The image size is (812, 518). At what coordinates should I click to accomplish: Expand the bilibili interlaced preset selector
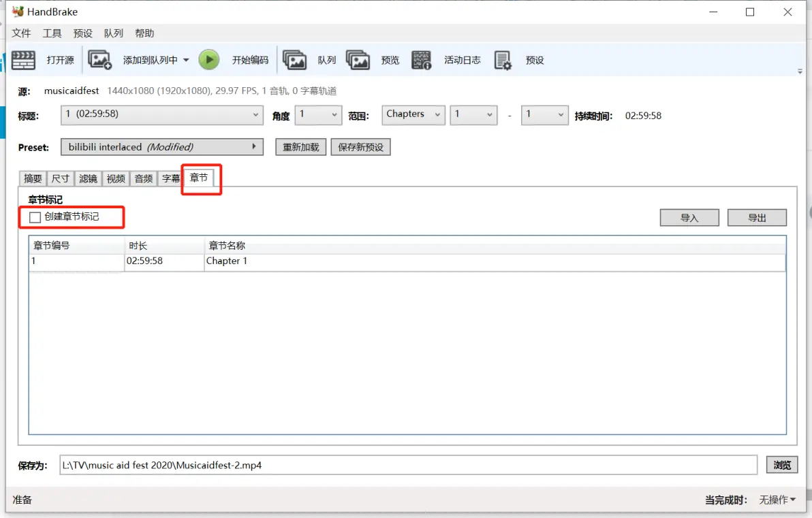click(162, 147)
